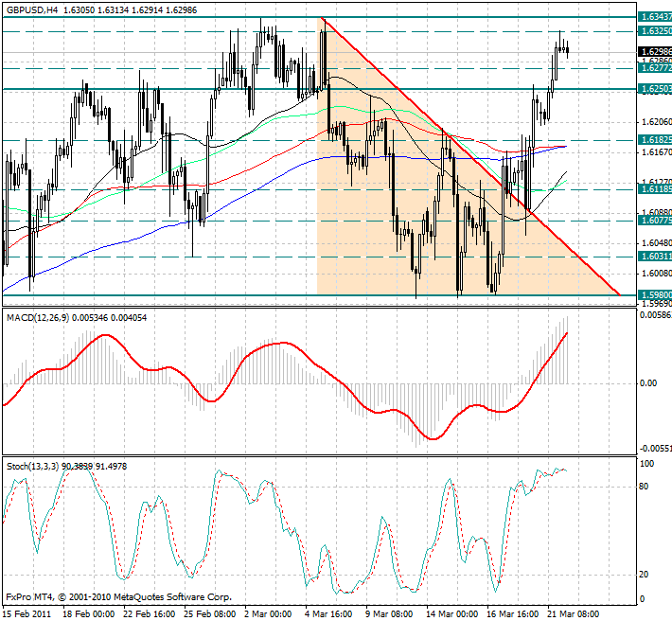Screen dimensions: 672x621
Task: Select the 1.59800 support level label
Action: [655, 294]
